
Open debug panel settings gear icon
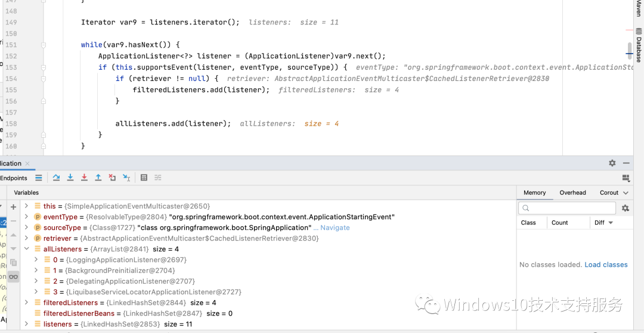[x=612, y=163]
